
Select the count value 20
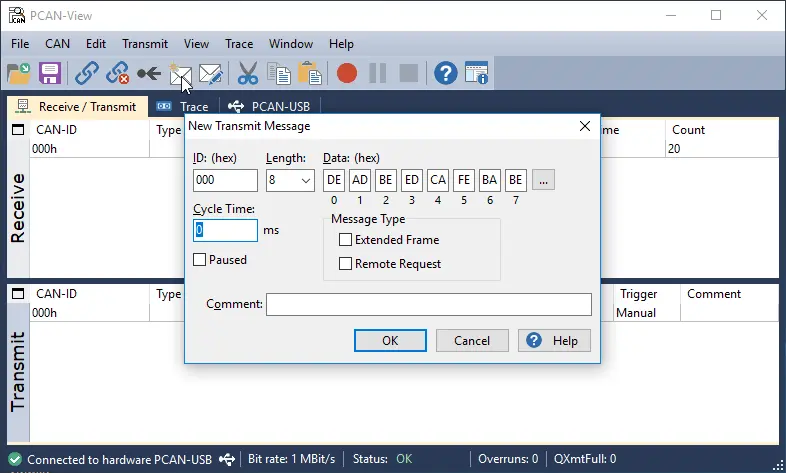click(674, 149)
